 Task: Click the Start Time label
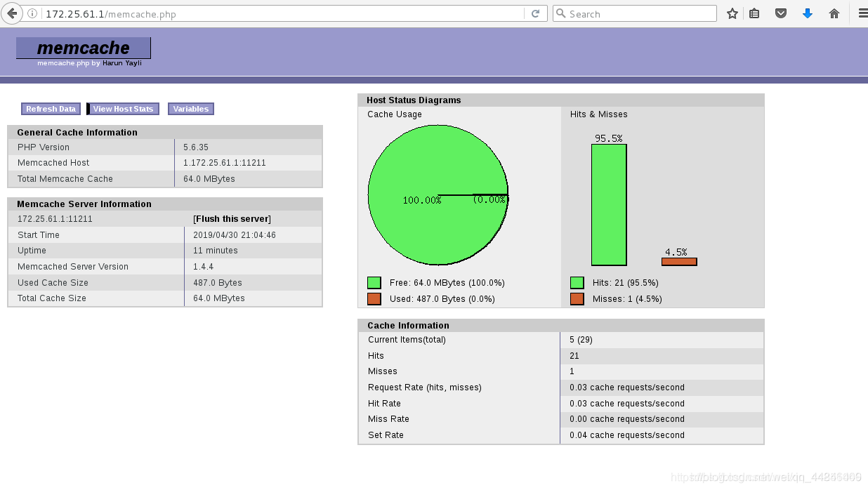39,235
